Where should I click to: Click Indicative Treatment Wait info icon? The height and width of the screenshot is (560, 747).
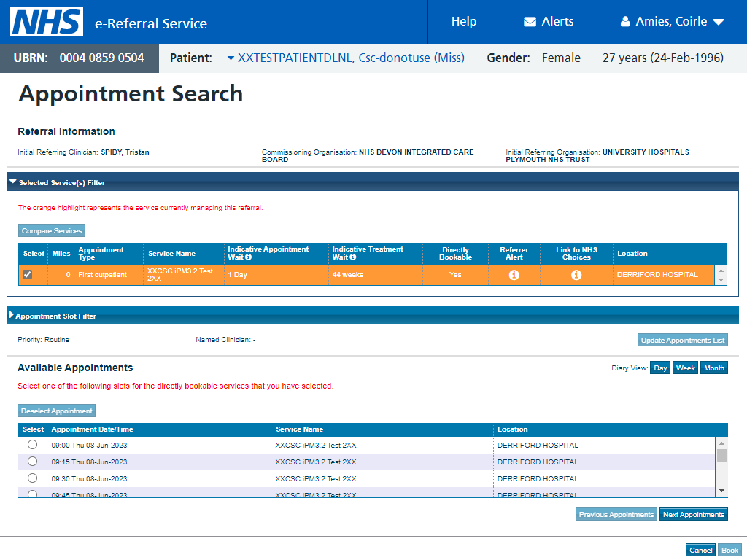(x=352, y=257)
